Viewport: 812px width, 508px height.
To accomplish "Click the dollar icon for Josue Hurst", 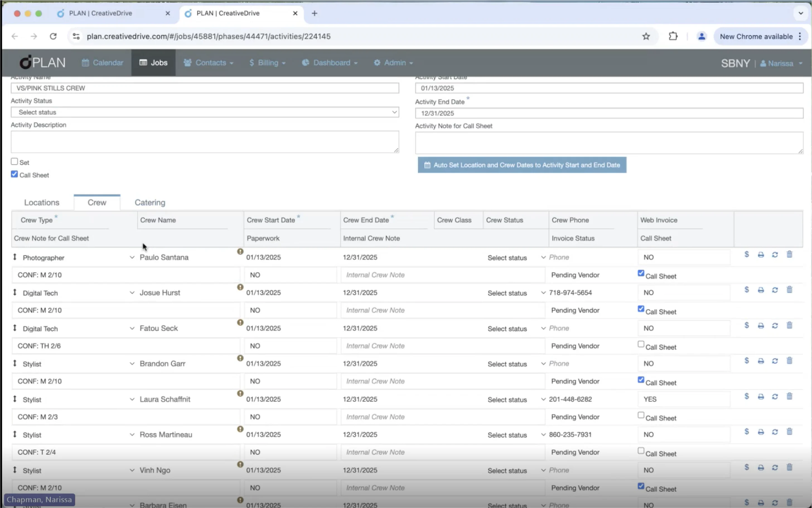I will (746, 290).
